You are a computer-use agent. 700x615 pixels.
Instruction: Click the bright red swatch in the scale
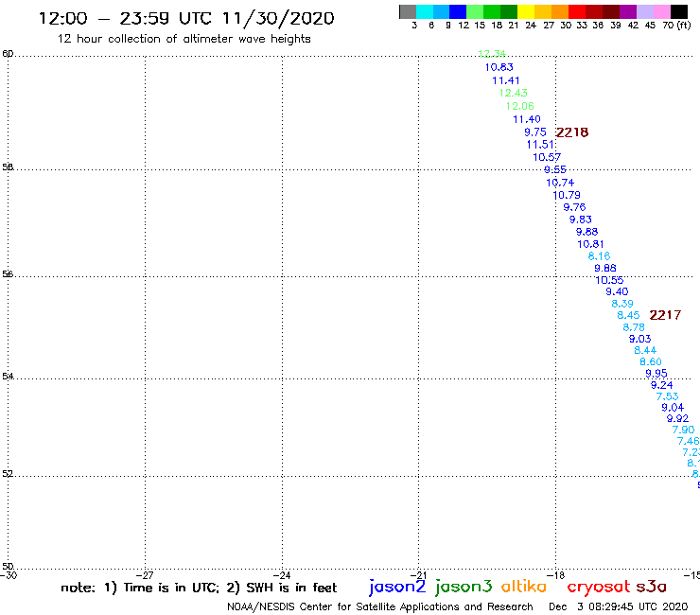576,11
